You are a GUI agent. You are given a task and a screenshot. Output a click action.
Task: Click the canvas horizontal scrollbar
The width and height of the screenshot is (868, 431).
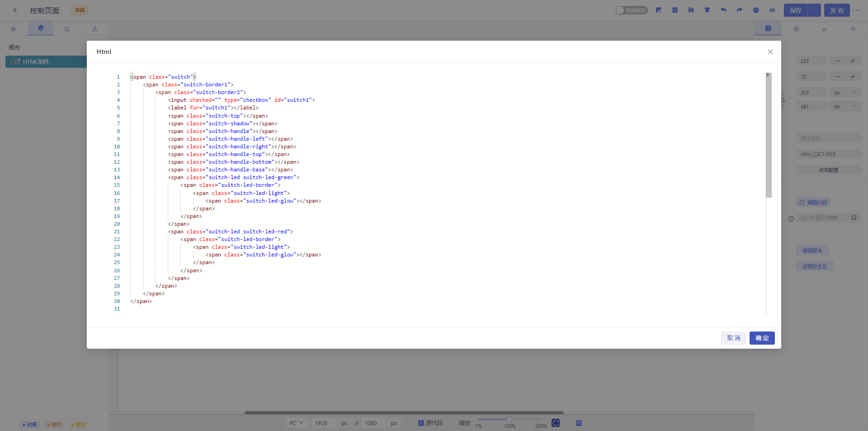coord(404,412)
